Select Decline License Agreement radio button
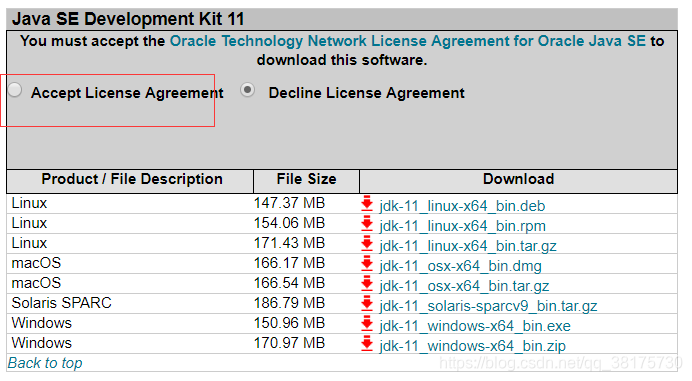The height and width of the screenshot is (381, 692). point(248,90)
